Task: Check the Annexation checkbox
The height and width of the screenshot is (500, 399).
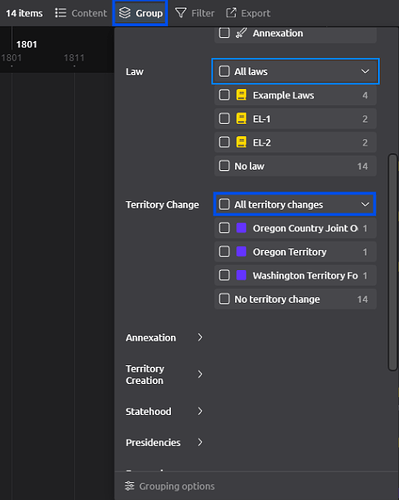Action: 224,33
